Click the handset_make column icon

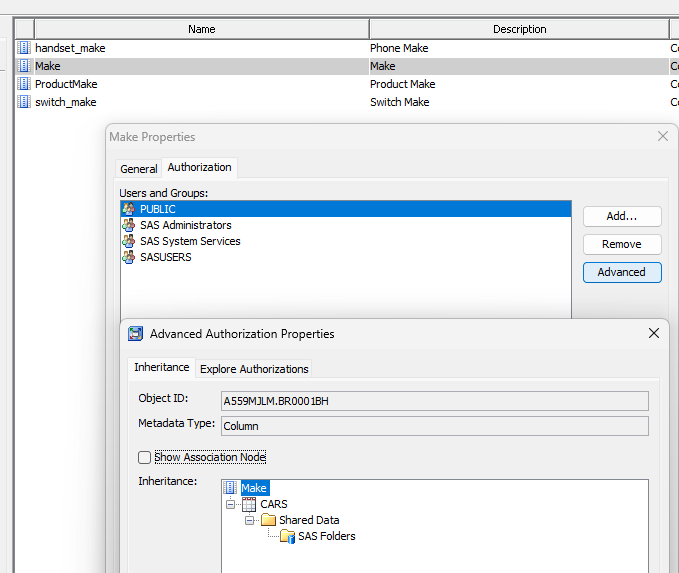24,48
